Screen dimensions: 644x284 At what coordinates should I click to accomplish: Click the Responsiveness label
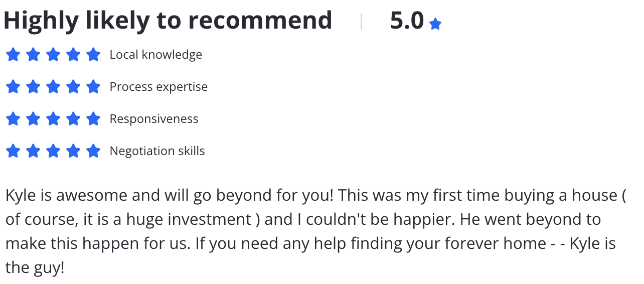[x=154, y=119]
